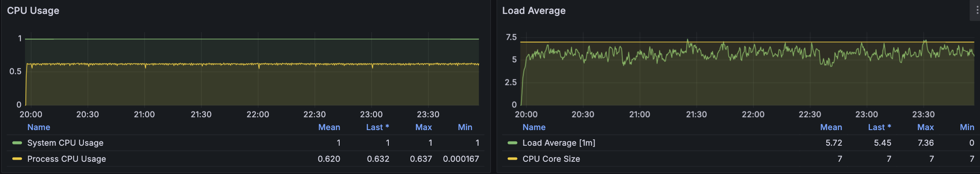The height and width of the screenshot is (174, 980).
Task: Sort CPU Usage legend by Mean
Action: pyautogui.click(x=329, y=127)
